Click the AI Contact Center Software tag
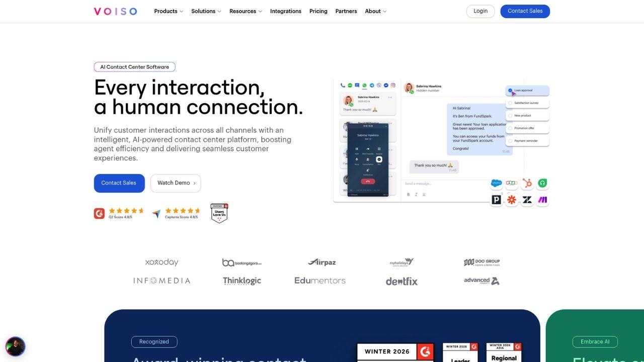 (x=135, y=67)
